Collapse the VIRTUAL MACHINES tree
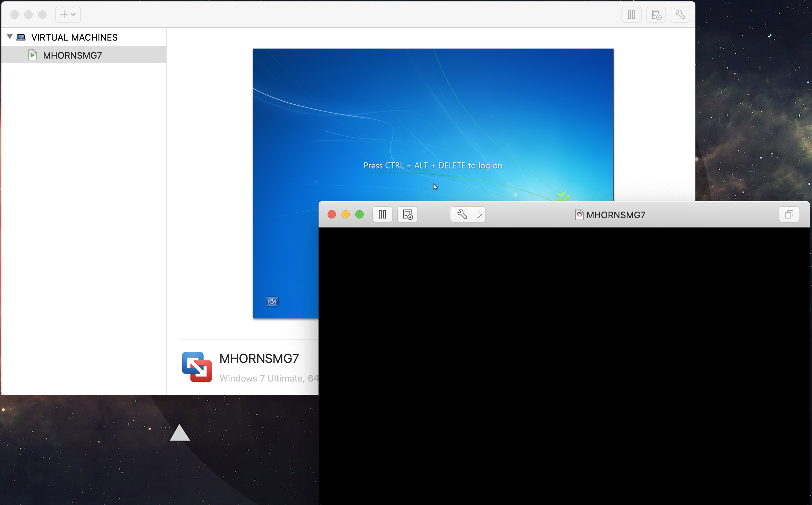The height and width of the screenshot is (505, 812). 10,37
